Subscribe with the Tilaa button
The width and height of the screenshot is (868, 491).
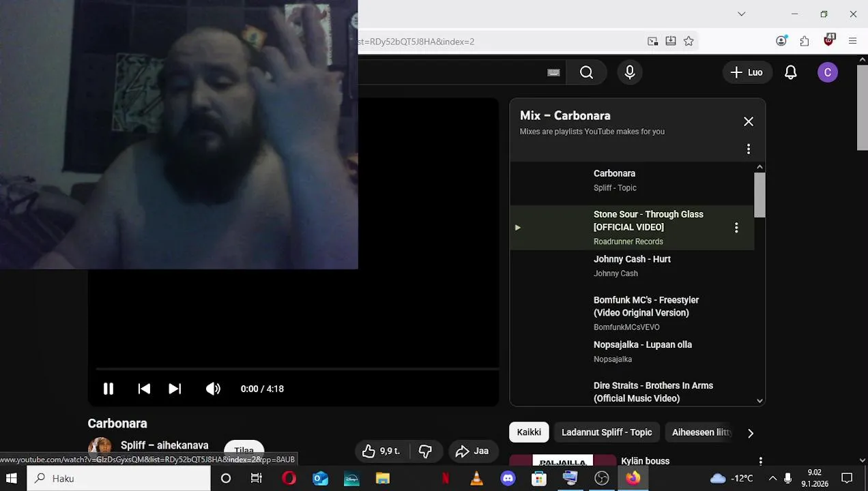pyautogui.click(x=244, y=449)
